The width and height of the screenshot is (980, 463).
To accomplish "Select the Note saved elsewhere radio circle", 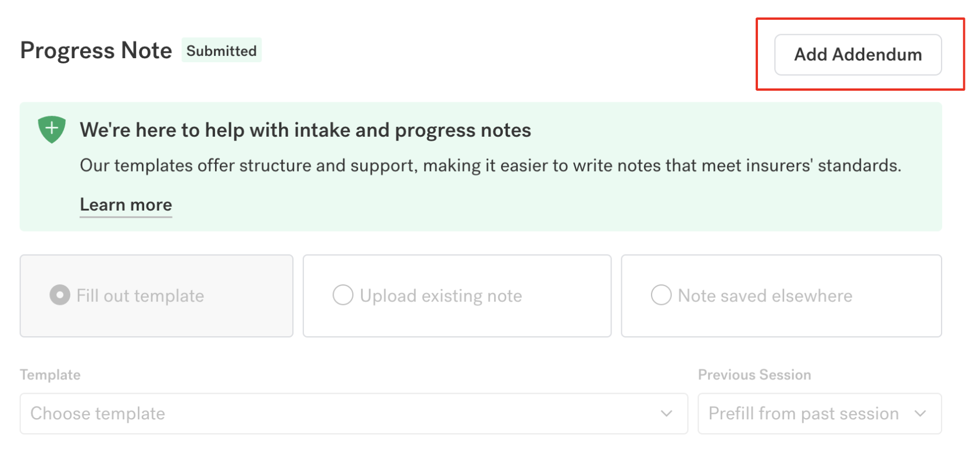I will [x=661, y=295].
